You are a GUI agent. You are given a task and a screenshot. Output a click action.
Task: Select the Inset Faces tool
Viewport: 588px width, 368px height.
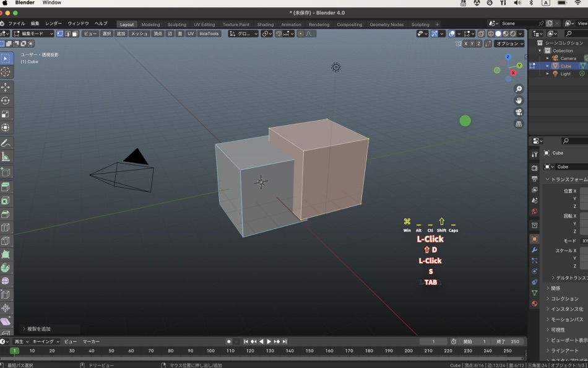pyautogui.click(x=6, y=201)
